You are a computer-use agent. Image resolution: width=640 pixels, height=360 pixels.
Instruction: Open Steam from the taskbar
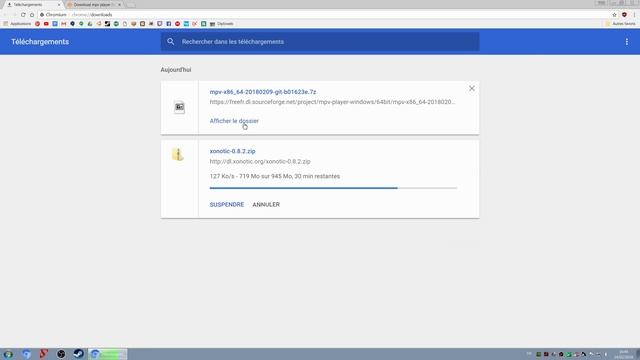[78, 354]
